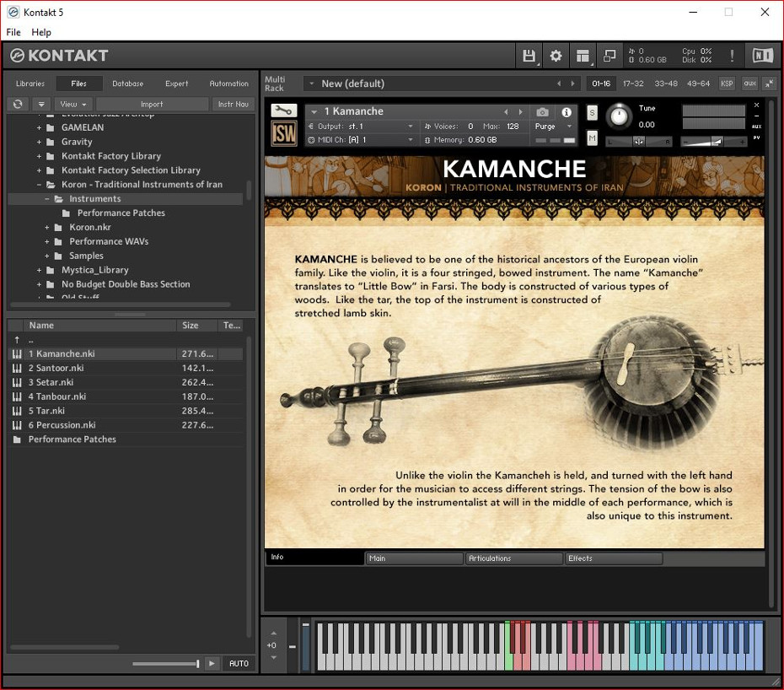
Task: Click the Minimized View window icon
Action: pos(609,56)
